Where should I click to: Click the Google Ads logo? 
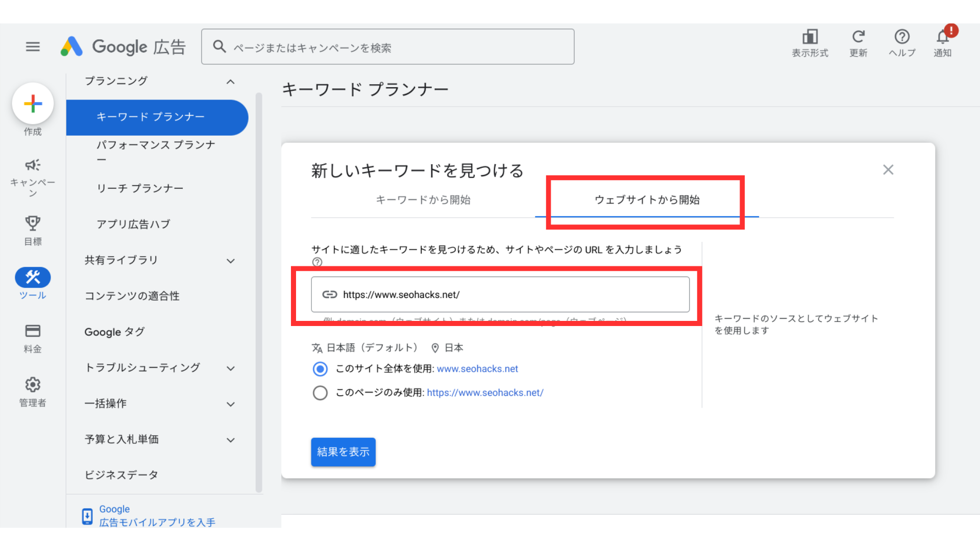pyautogui.click(x=123, y=47)
